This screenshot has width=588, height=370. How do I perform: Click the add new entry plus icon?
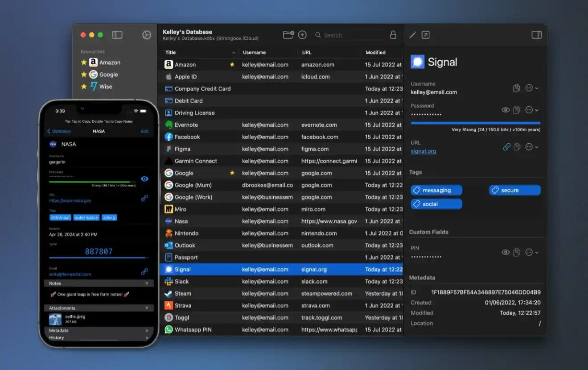click(x=302, y=35)
